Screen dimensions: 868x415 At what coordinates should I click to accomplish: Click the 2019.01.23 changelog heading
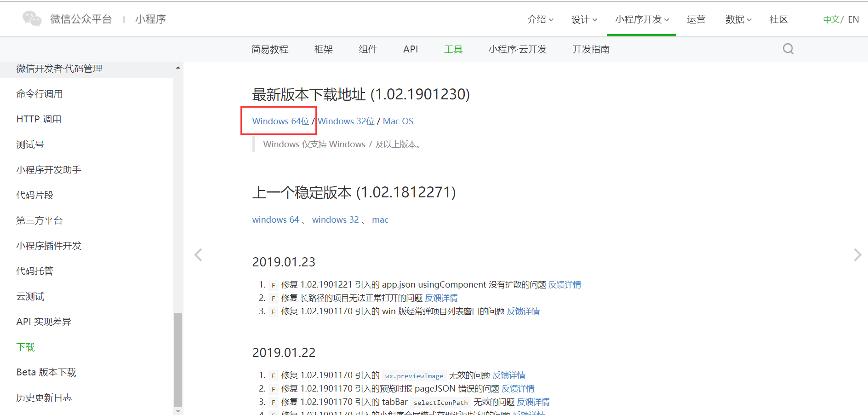284,262
